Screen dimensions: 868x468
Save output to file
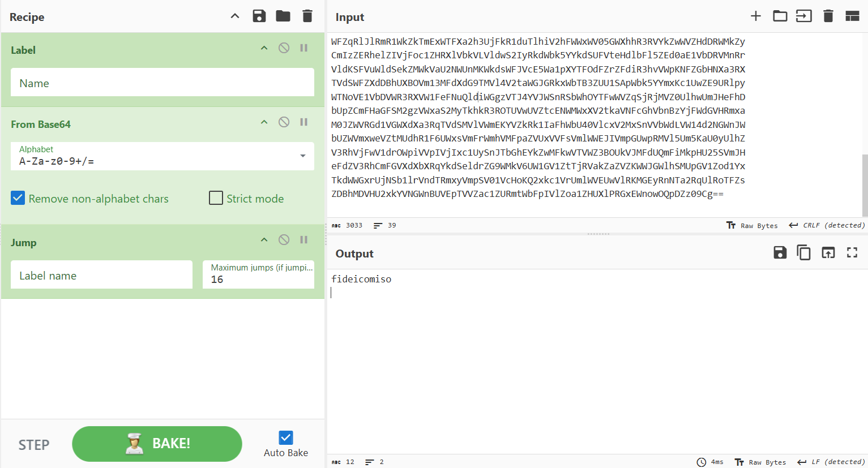coord(780,253)
